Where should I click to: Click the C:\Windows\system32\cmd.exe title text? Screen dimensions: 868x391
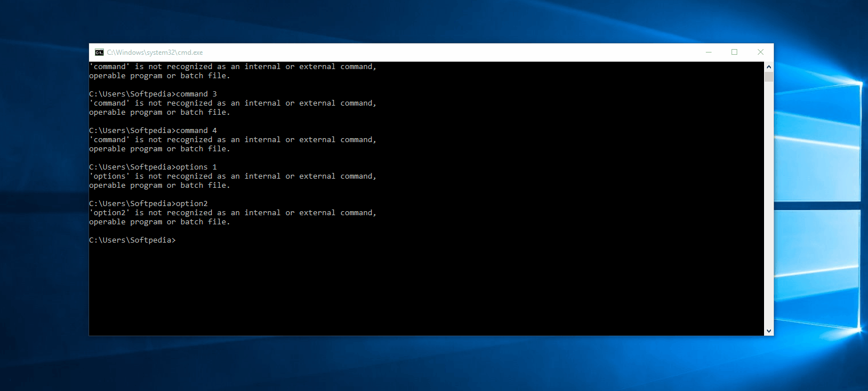155,53
